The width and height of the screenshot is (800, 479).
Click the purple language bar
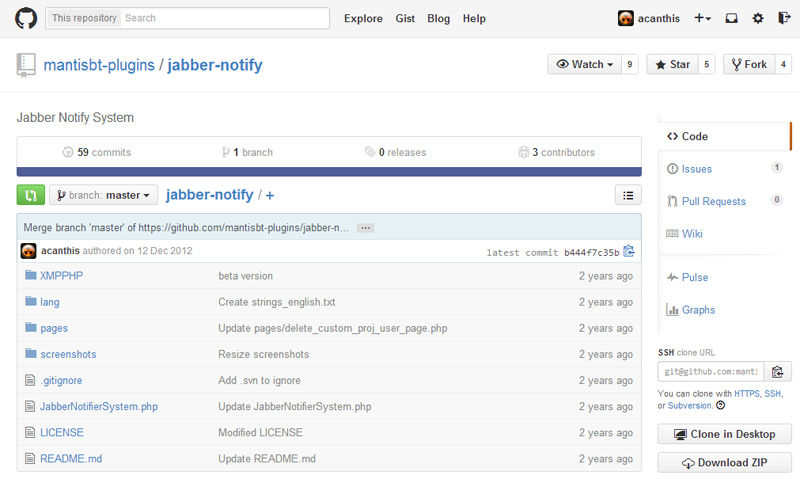329,172
